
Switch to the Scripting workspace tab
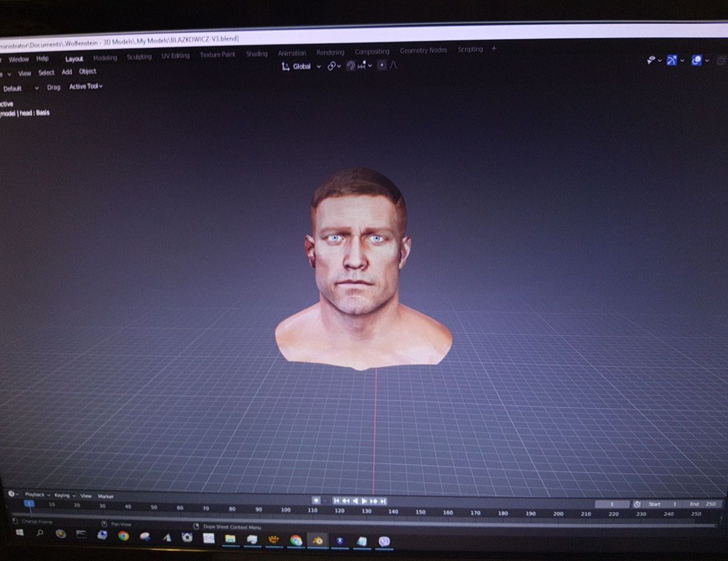tap(470, 49)
